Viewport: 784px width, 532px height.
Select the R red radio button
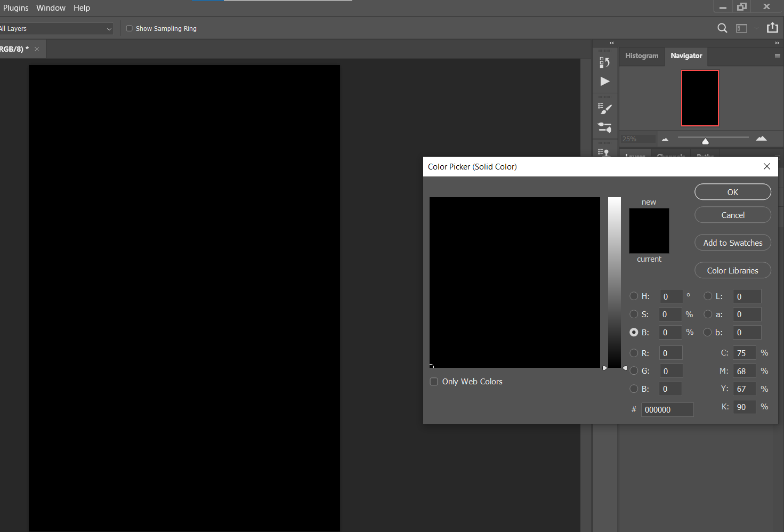(634, 353)
